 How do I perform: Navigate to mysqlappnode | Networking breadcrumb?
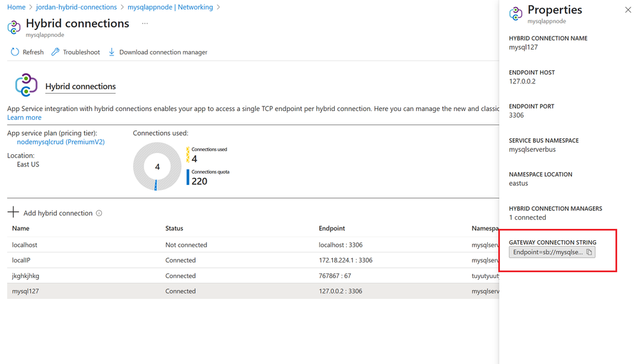(170, 7)
